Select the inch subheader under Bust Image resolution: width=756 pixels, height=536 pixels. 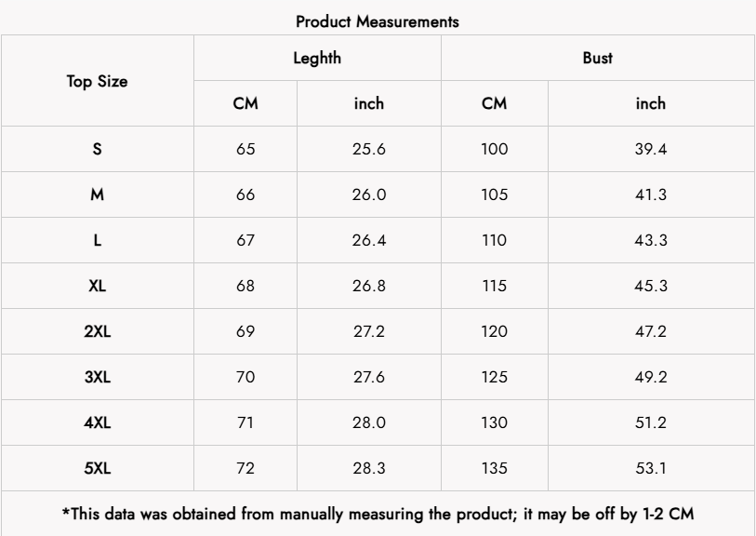pyautogui.click(x=650, y=103)
